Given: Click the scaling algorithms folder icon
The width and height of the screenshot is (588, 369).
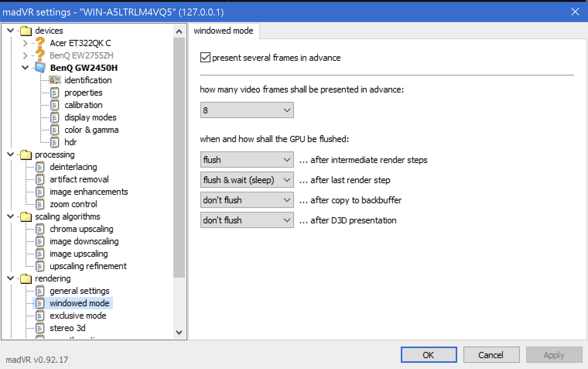Looking at the screenshot, I should (26, 216).
